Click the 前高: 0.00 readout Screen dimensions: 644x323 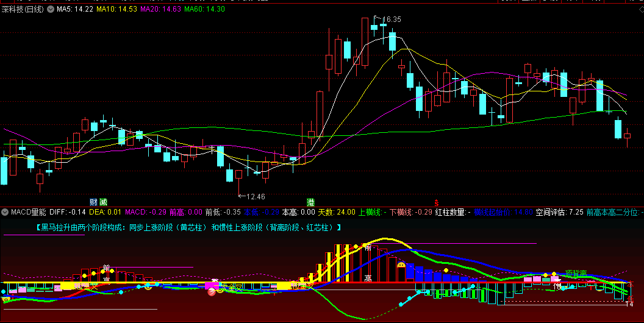185,212
